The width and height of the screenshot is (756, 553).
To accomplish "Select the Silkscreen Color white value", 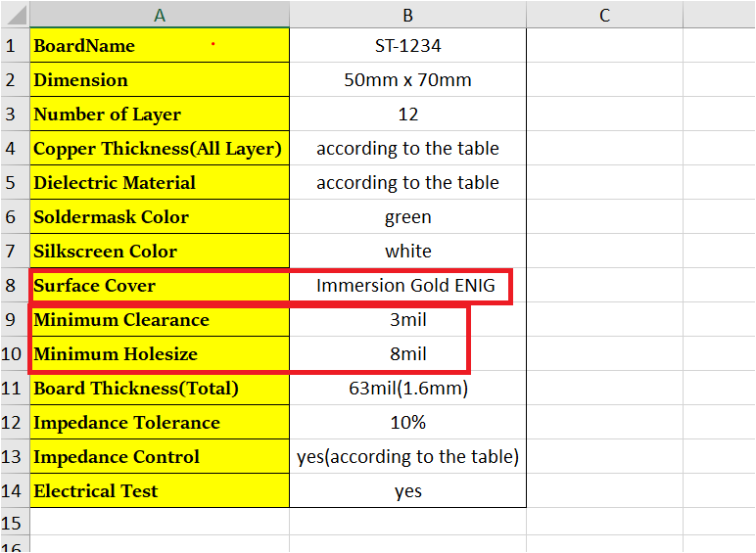I will [407, 252].
